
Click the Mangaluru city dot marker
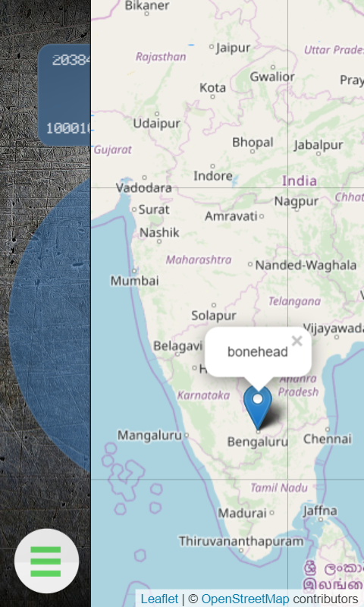(187, 435)
